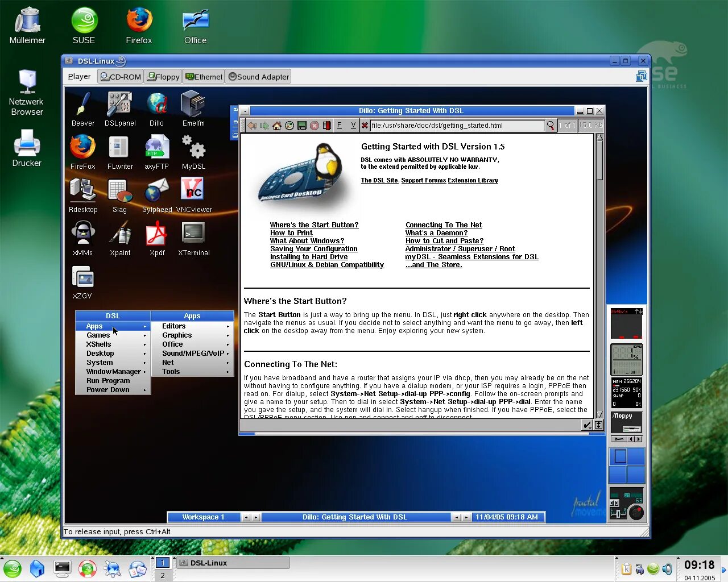Expand the Sound/MPEG/VoIP submenu
The height and width of the screenshot is (582, 728).
192,354
